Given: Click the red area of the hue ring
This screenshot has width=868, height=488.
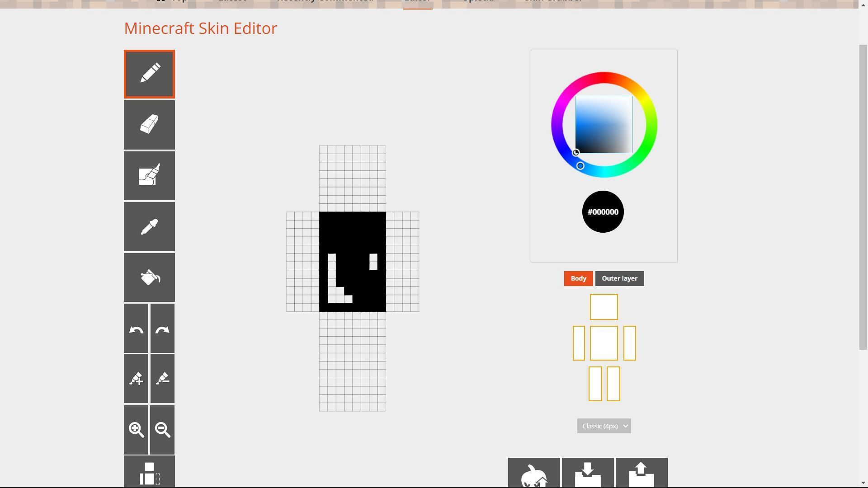Looking at the screenshot, I should pyautogui.click(x=604, y=77).
